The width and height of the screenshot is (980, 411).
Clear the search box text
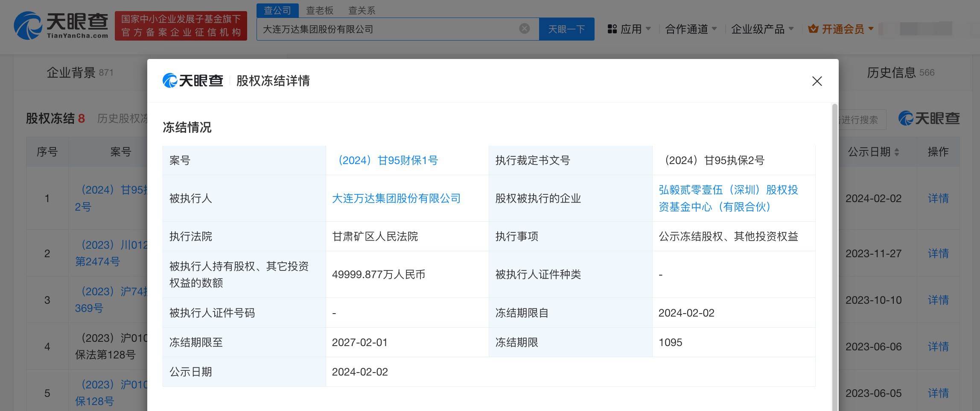[x=524, y=29]
